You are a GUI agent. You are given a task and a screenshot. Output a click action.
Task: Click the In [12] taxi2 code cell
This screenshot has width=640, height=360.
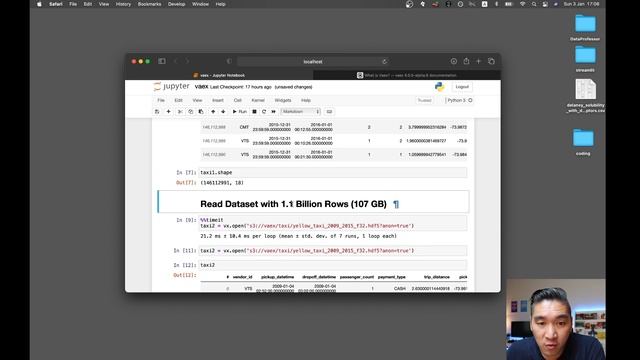(x=333, y=265)
